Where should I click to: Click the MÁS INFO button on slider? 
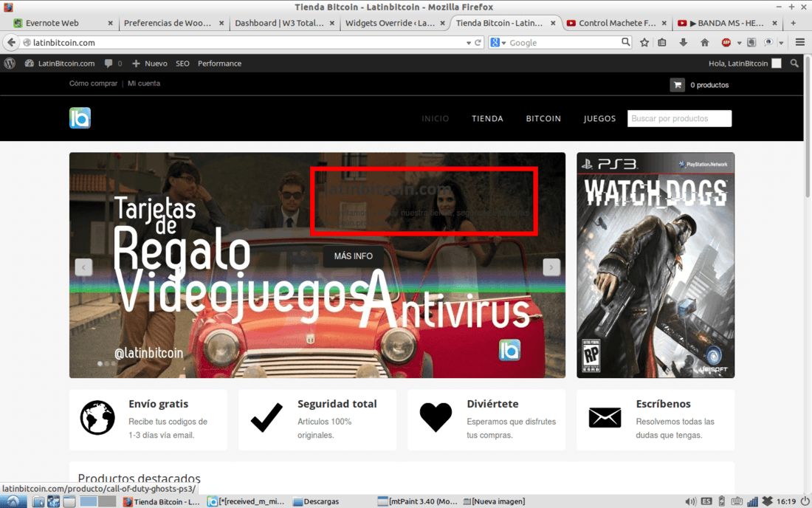click(353, 255)
